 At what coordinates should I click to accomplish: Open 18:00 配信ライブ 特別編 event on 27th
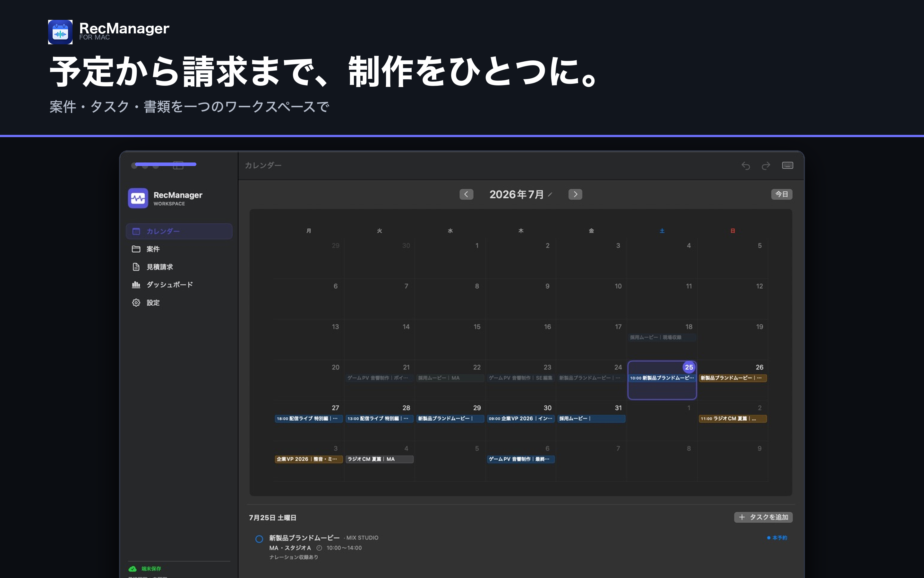309,418
